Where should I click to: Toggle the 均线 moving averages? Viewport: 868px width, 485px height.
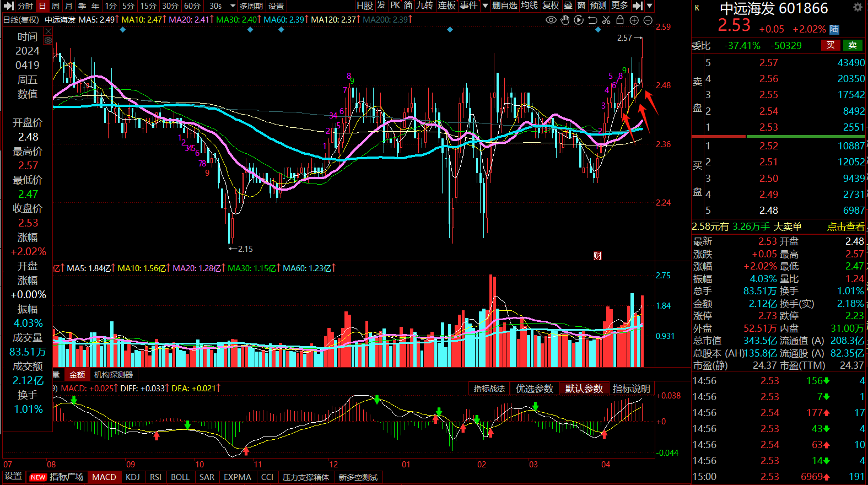pyautogui.click(x=529, y=6)
